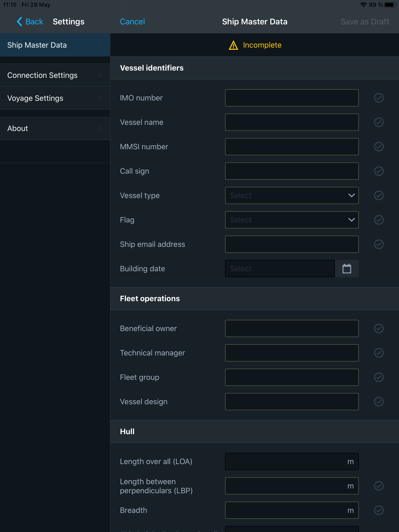Open Connection Settings in the sidebar
Screen dimensions: 399x532
click(x=55, y=75)
